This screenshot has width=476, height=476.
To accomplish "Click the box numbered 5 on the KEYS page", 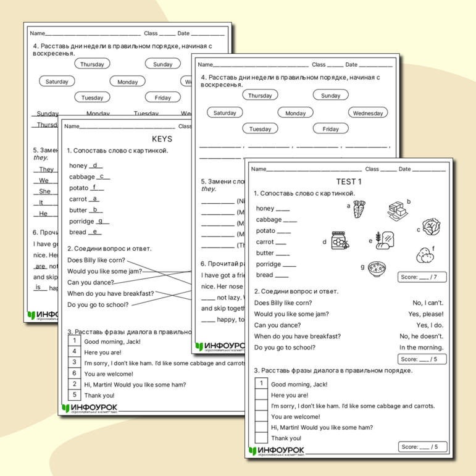I will (74, 395).
